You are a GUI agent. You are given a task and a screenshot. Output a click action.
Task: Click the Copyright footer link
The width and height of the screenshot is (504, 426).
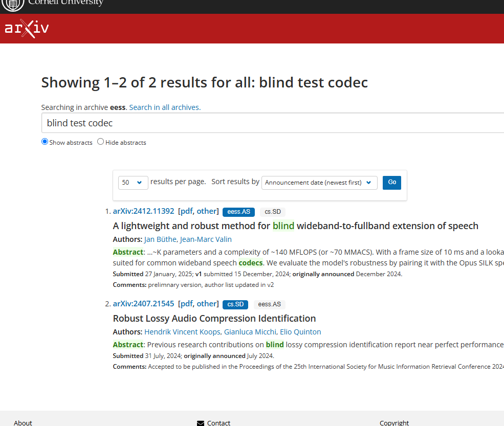pyautogui.click(x=394, y=423)
